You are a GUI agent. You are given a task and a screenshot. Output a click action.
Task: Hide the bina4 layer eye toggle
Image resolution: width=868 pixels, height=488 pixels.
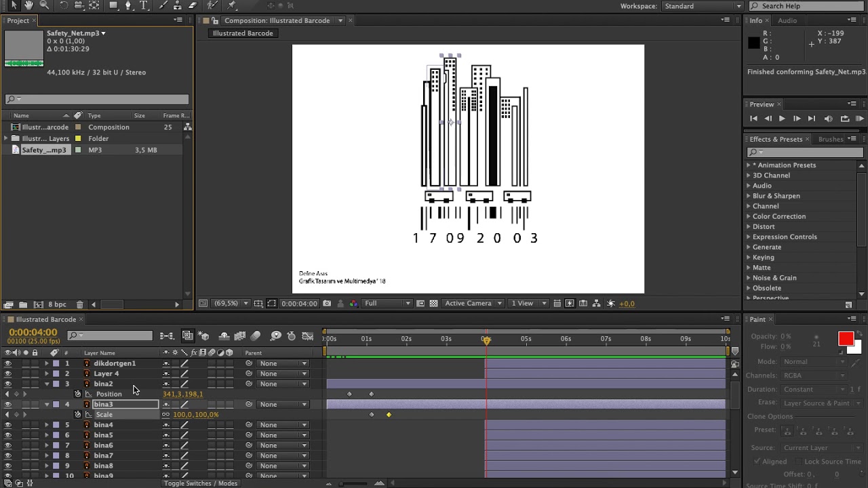tap(8, 425)
